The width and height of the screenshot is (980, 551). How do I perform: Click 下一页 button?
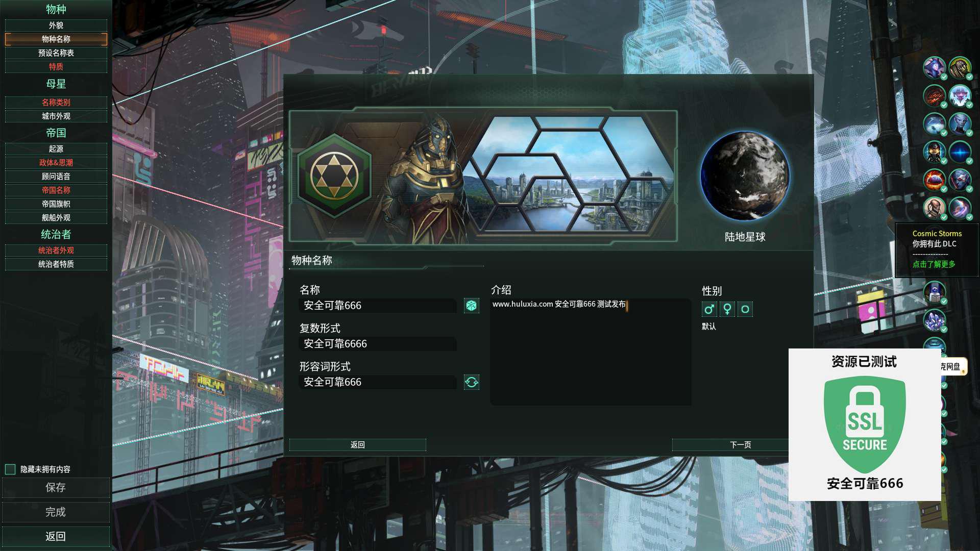tap(740, 445)
